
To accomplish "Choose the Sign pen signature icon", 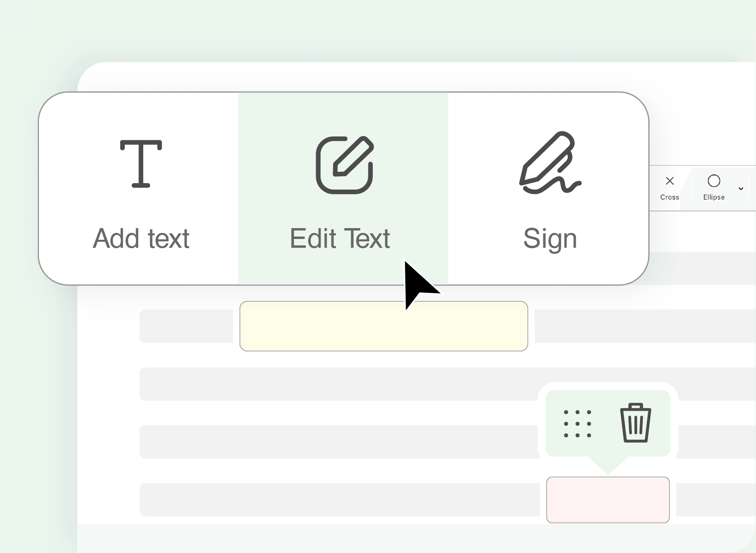I will 550,163.
